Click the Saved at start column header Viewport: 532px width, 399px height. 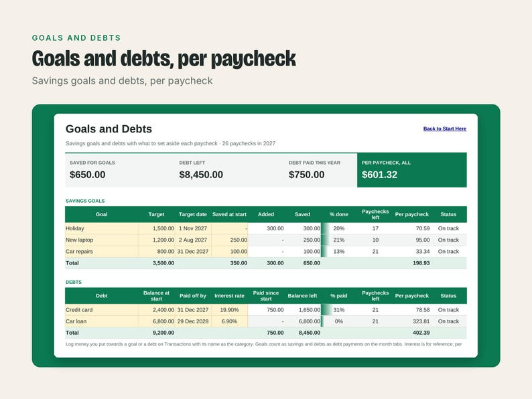point(229,214)
